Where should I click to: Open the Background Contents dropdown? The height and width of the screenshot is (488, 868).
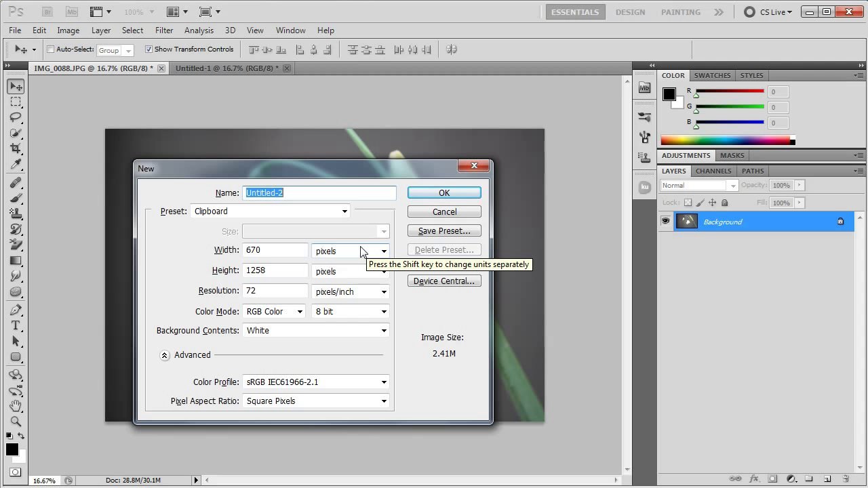(316, 331)
